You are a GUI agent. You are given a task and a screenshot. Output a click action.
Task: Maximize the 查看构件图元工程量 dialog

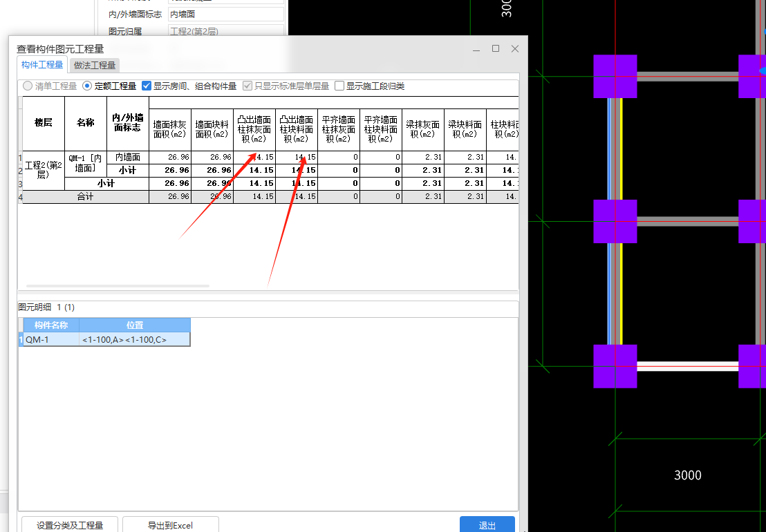point(496,49)
